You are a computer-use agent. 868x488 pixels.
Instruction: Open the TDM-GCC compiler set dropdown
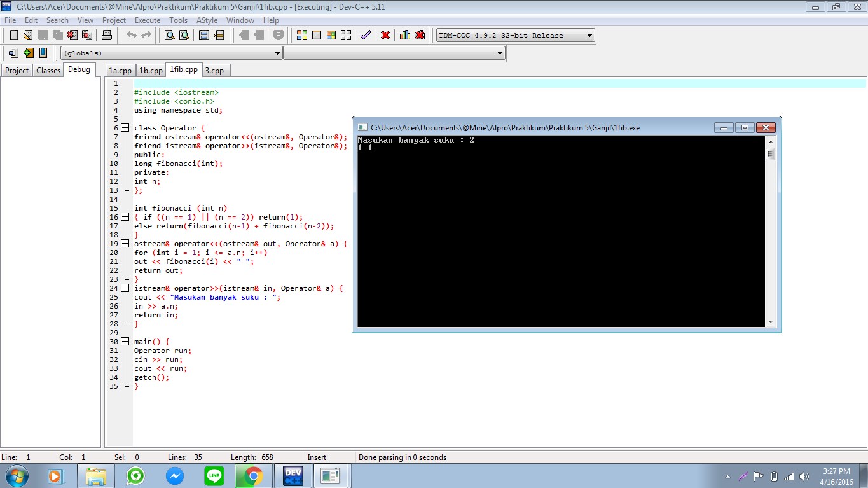click(x=516, y=36)
